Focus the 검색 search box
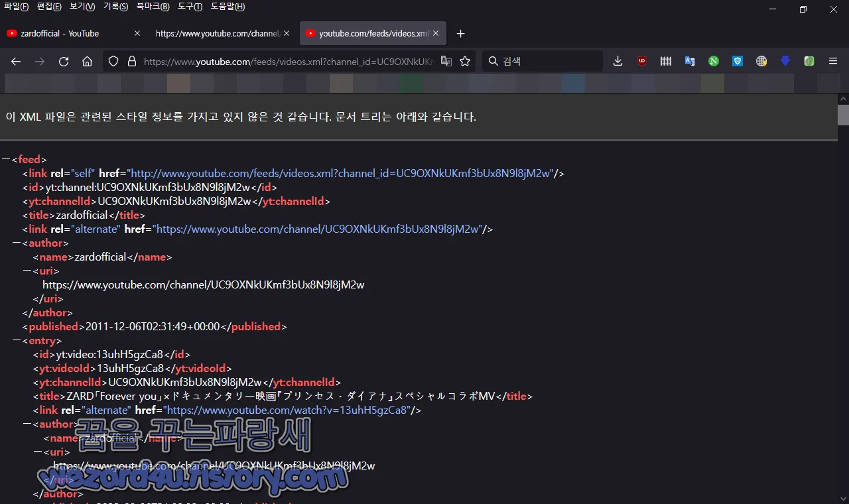This screenshot has width=849, height=504. pyautogui.click(x=543, y=62)
